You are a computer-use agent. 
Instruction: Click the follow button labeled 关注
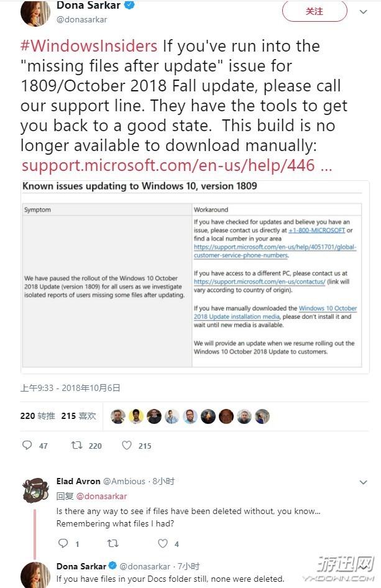pos(314,11)
